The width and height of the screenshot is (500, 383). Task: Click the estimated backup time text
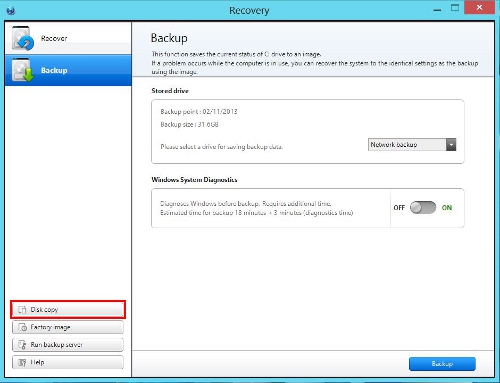pos(257,213)
